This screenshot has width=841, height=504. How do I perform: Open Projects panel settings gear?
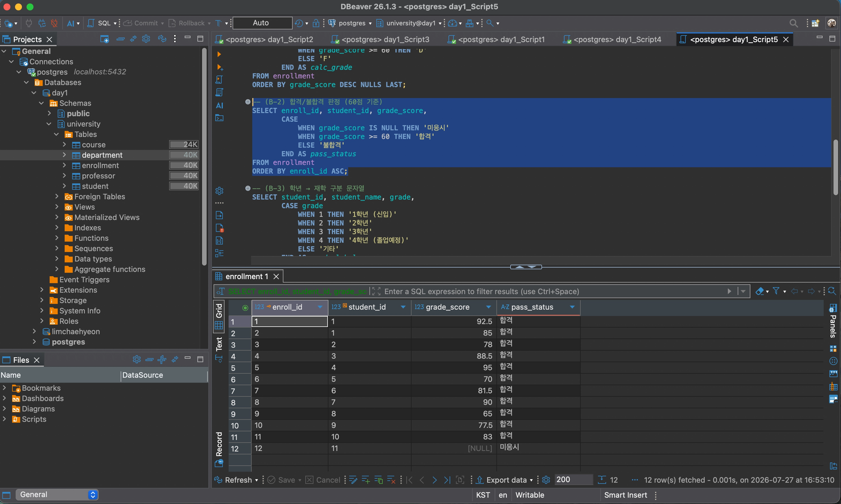(146, 39)
